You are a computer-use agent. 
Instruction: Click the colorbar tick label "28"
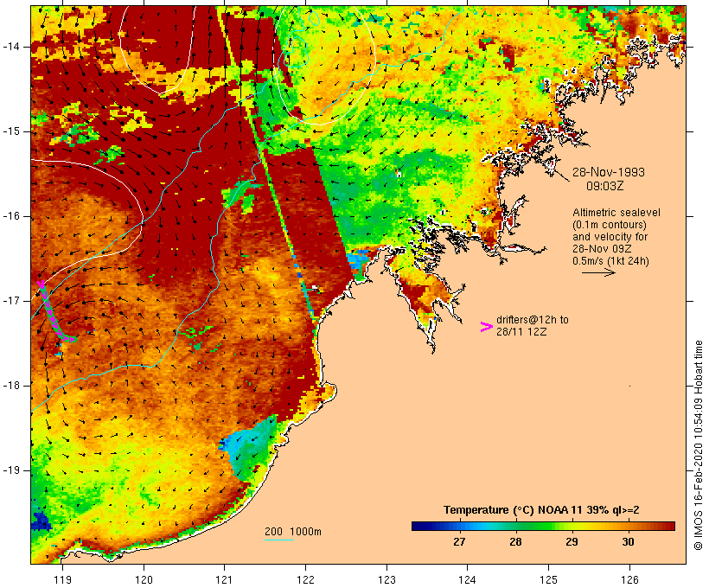pos(515,541)
